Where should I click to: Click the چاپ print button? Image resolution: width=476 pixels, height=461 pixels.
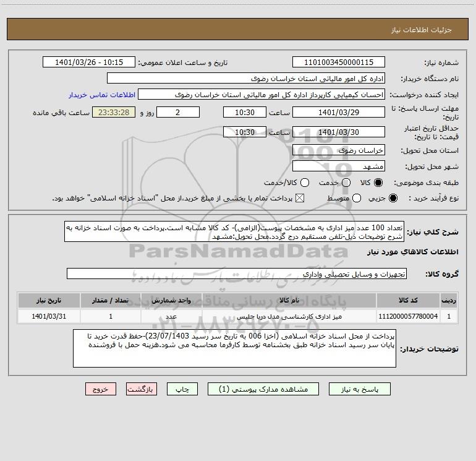(182, 389)
